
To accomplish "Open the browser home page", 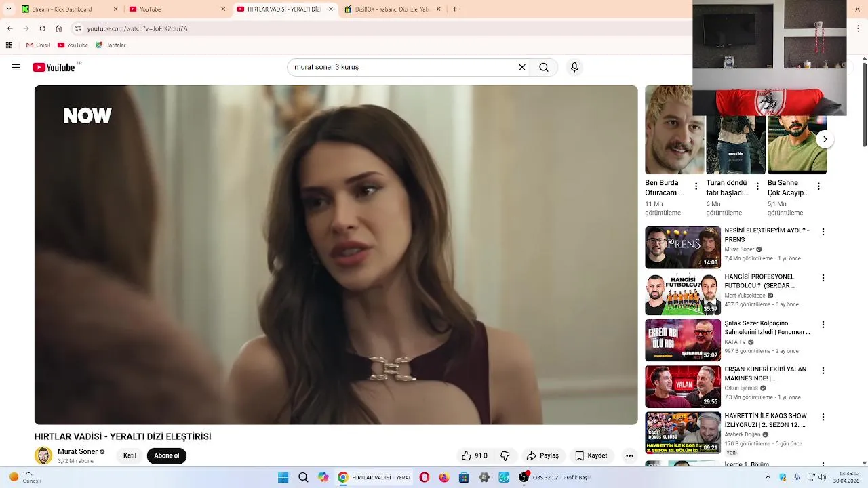I will (58, 28).
